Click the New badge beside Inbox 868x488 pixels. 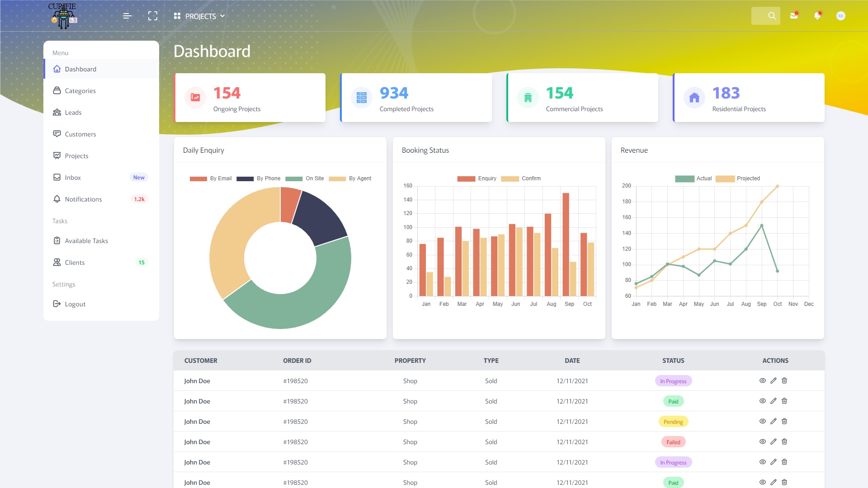point(139,178)
